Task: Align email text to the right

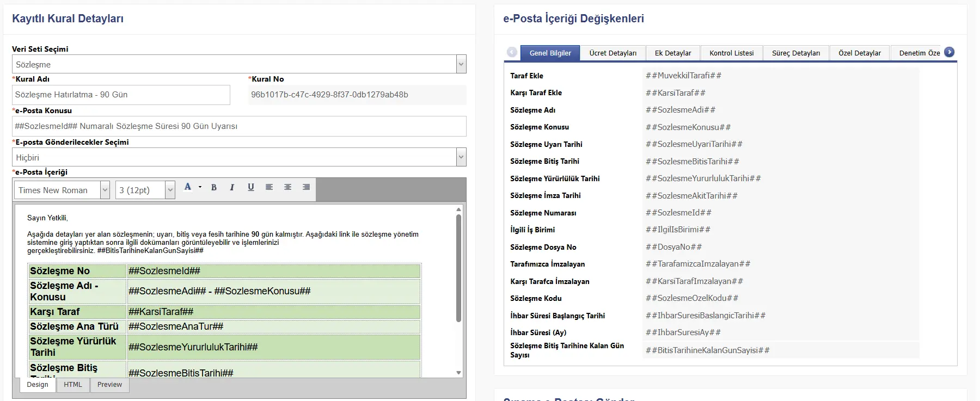Action: (306, 187)
